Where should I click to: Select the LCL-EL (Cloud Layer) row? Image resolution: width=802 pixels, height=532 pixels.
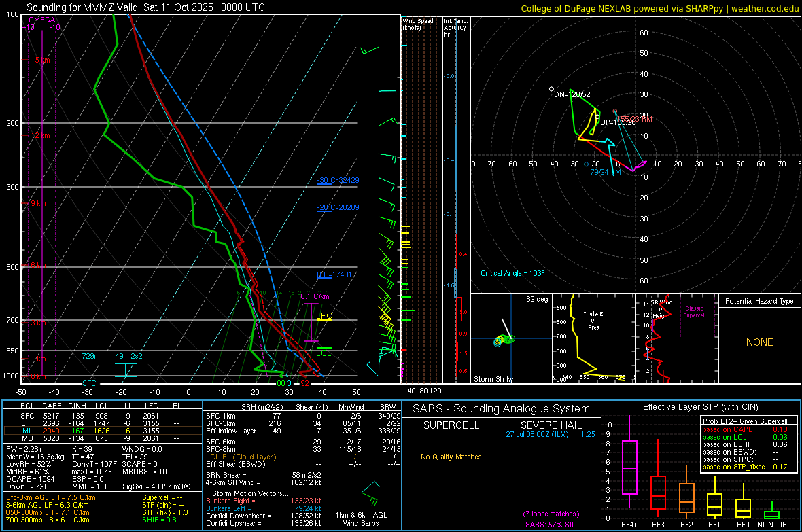pyautogui.click(x=303, y=457)
